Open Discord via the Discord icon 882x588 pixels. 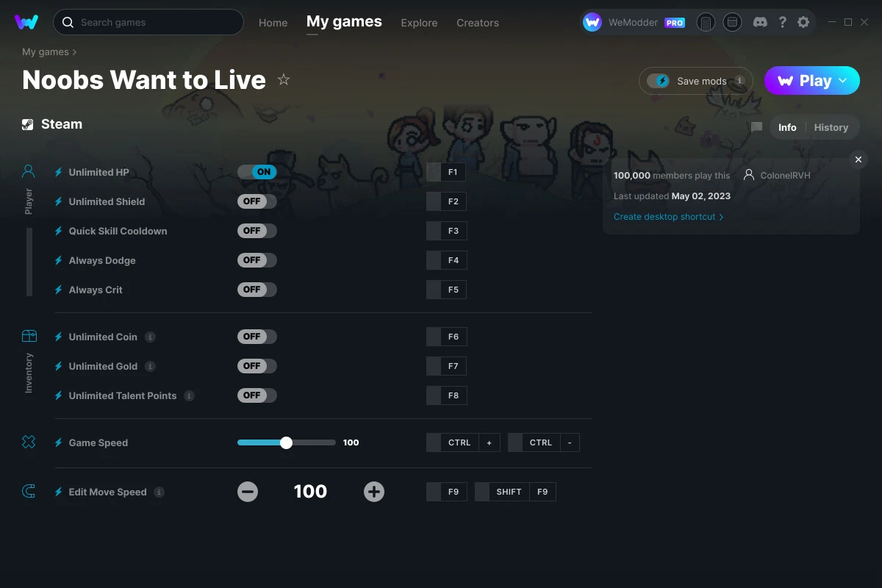(761, 23)
